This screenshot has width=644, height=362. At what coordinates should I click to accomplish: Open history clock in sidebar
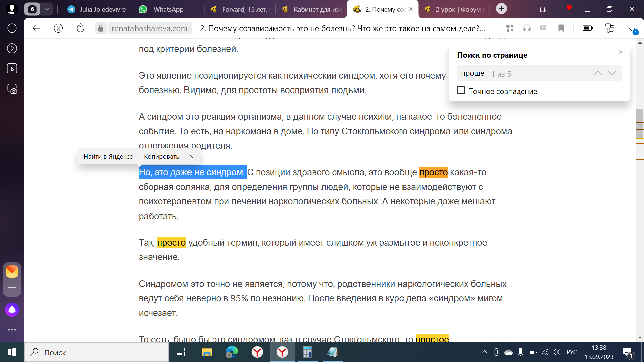click(x=12, y=28)
